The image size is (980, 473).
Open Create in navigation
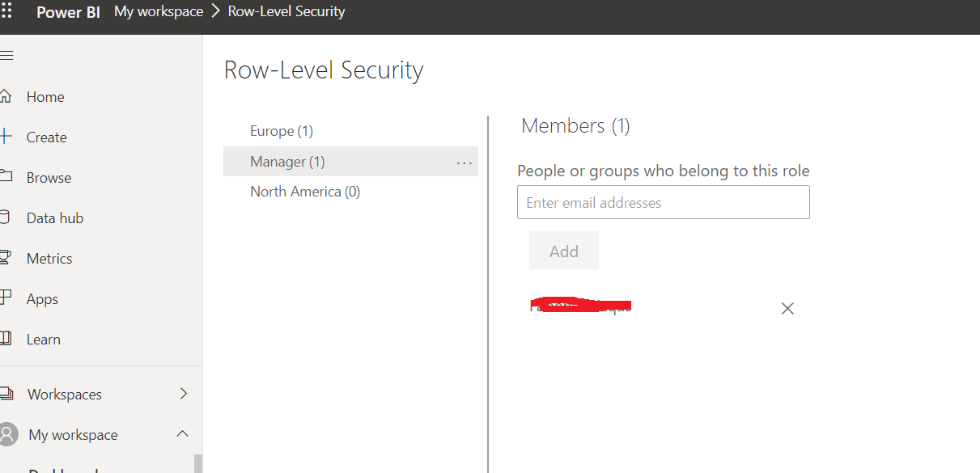(x=46, y=137)
